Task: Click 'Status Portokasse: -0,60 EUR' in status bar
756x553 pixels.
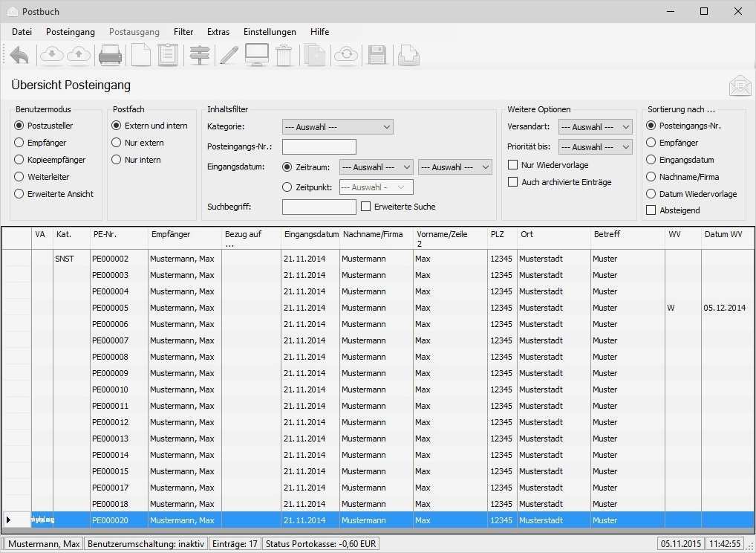Action: click(x=320, y=543)
